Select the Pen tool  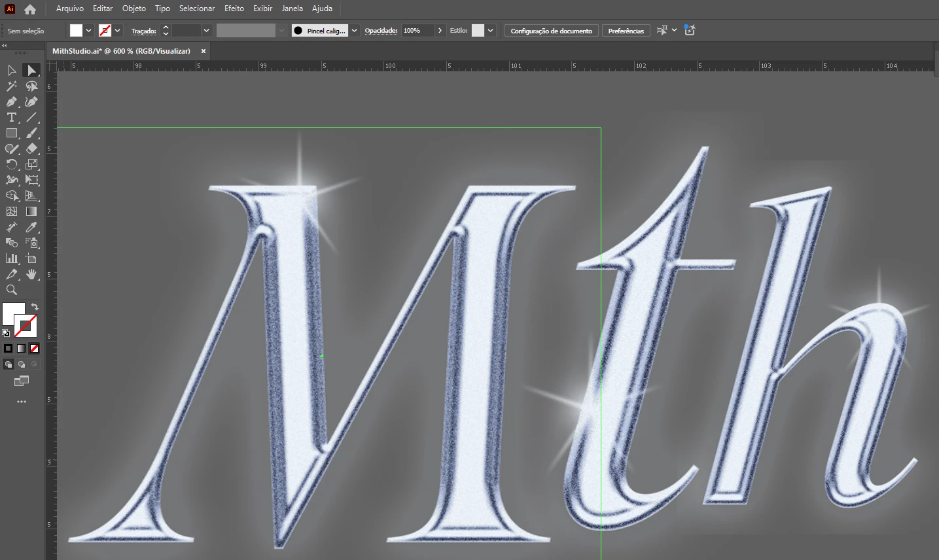[x=12, y=101]
